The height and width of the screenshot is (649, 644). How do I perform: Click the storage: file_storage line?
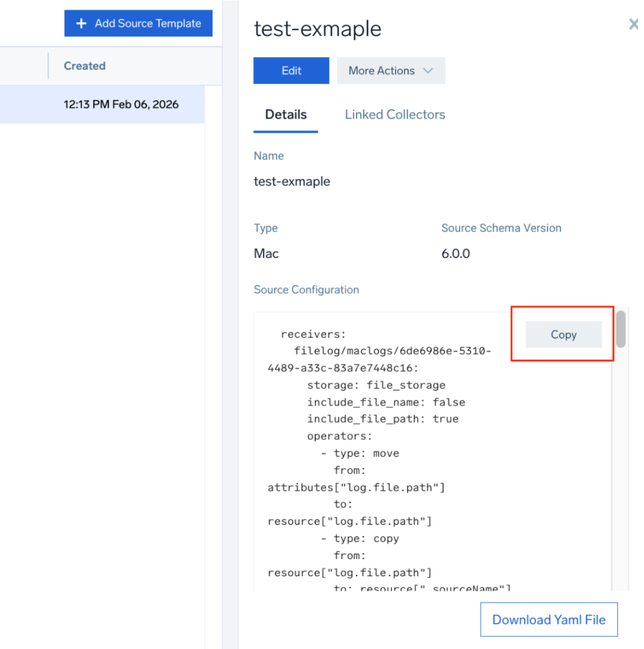point(376,385)
